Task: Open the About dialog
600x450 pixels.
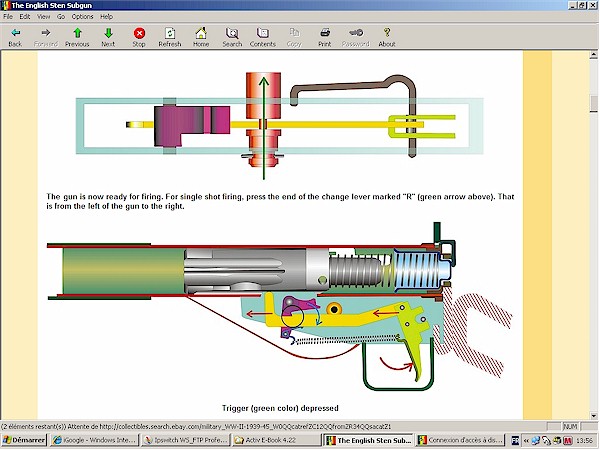Action: [387, 37]
